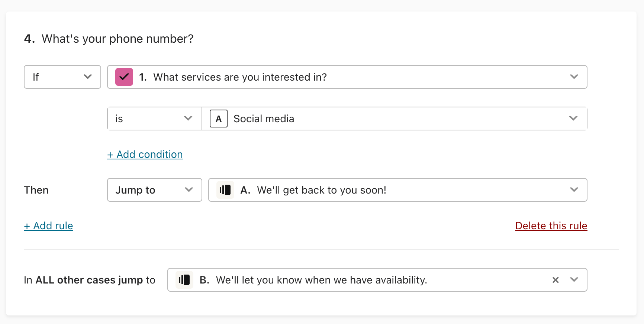
Task: Click the question 4 phone number heading
Action: (109, 39)
